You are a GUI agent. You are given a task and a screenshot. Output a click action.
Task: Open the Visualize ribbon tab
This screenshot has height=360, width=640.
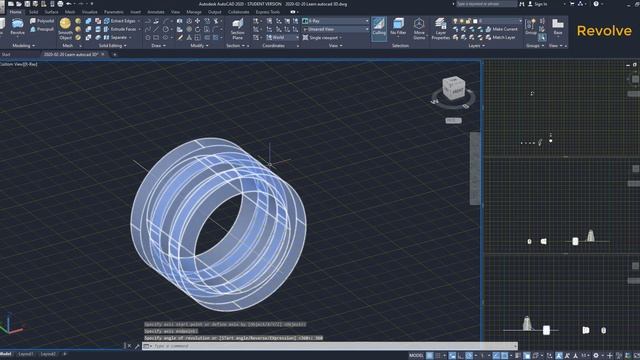(89, 12)
